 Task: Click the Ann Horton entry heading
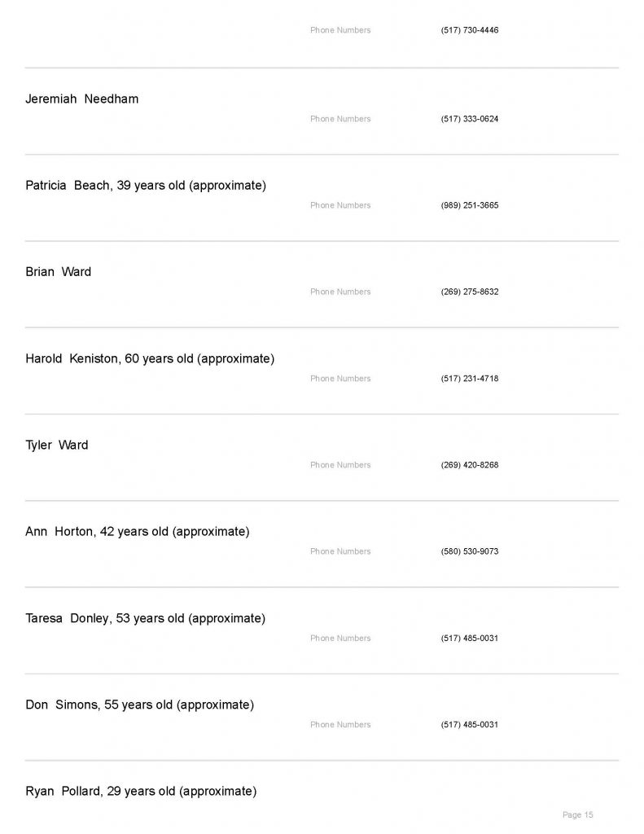(137, 532)
